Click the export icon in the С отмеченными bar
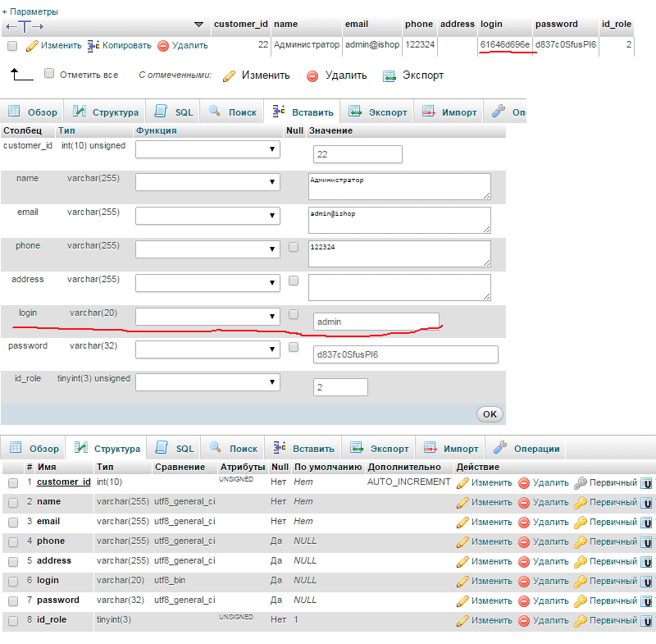 click(x=389, y=75)
